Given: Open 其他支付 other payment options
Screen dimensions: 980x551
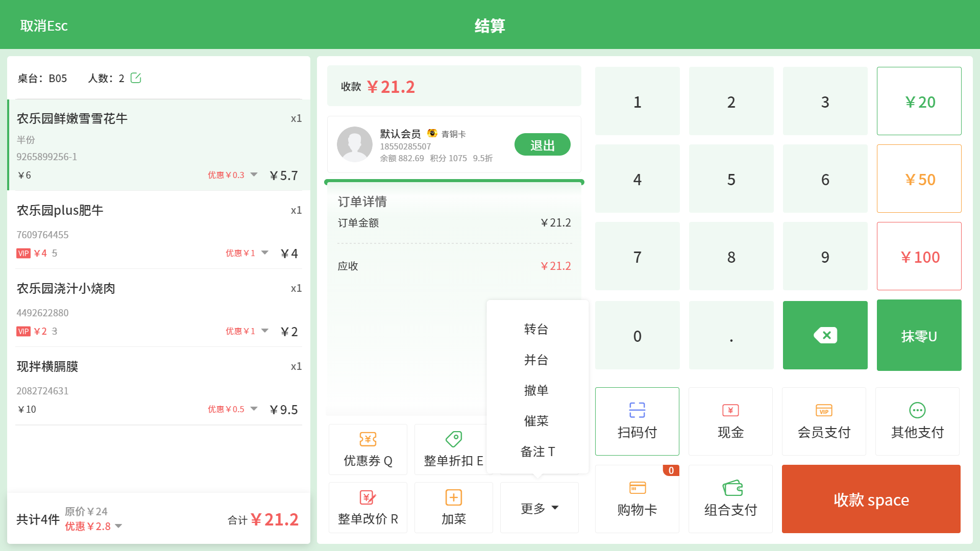Looking at the screenshot, I should (917, 421).
